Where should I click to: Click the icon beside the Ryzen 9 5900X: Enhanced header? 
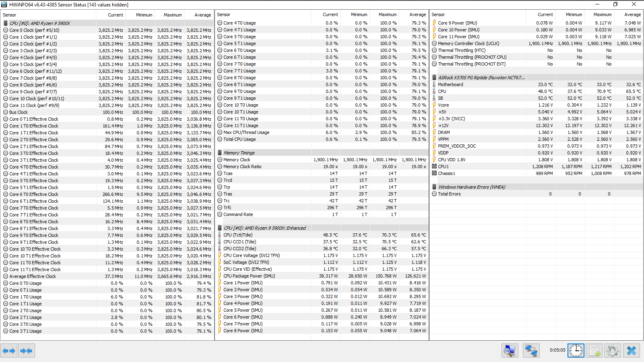[x=220, y=228]
